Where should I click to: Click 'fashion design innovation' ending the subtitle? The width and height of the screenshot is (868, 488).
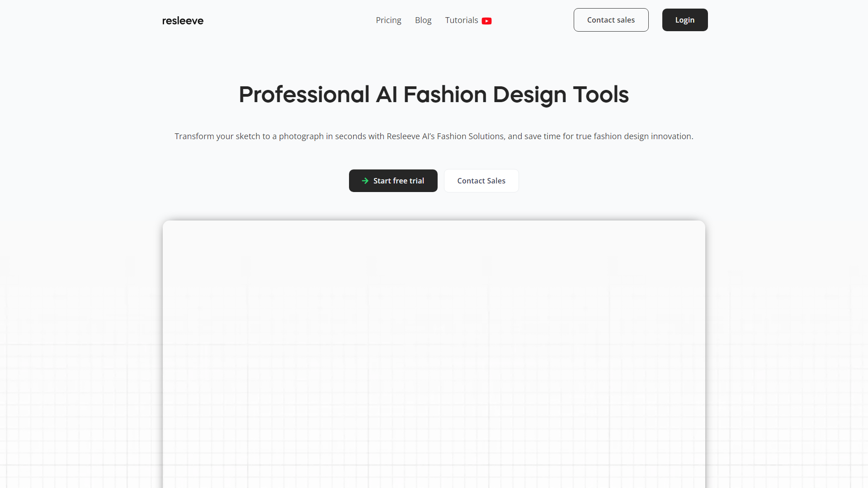point(642,136)
